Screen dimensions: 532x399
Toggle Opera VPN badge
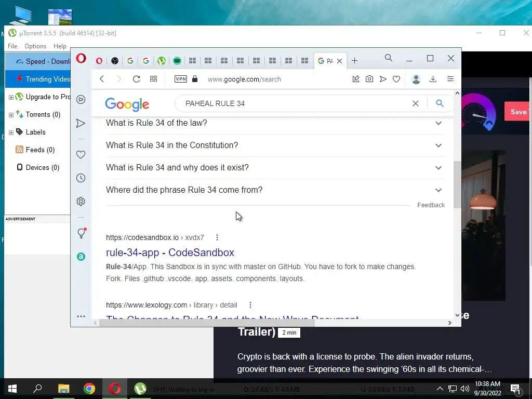[180, 79]
